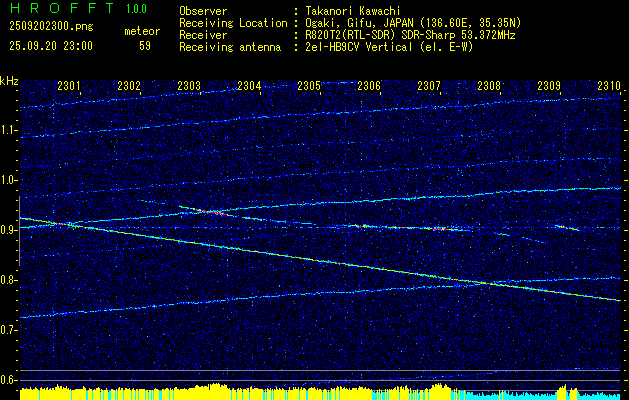
Task: Click the kHz axis unit label
Action: point(9,81)
